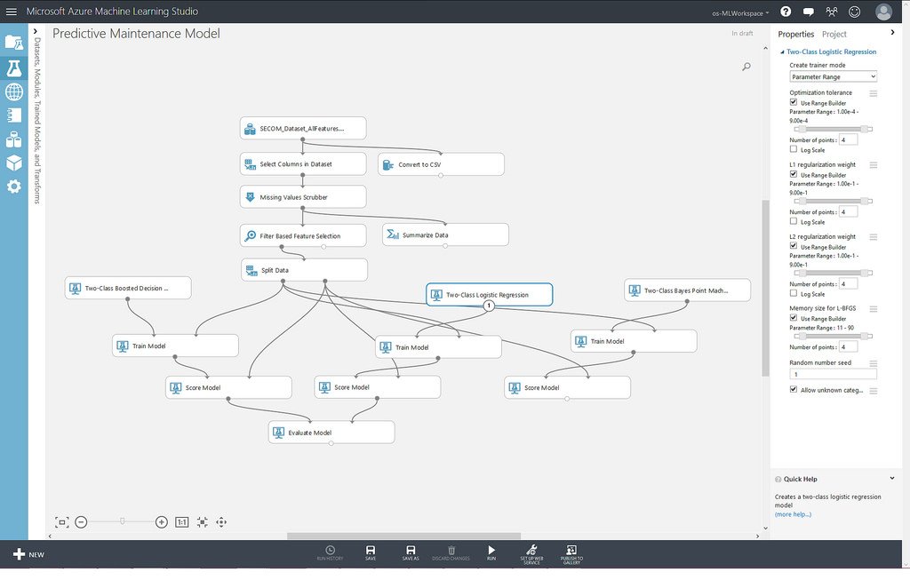The height and width of the screenshot is (588, 910).
Task: Open the Create trainer mode dropdown
Action: tap(833, 77)
